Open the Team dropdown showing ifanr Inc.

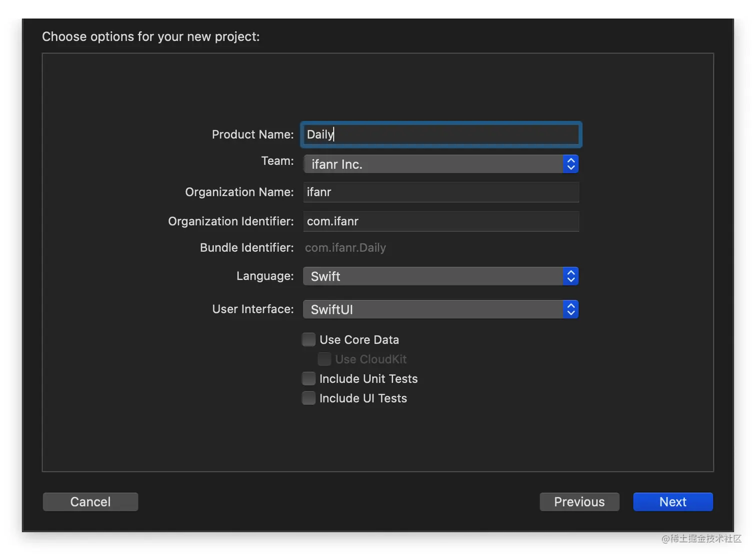point(432,164)
